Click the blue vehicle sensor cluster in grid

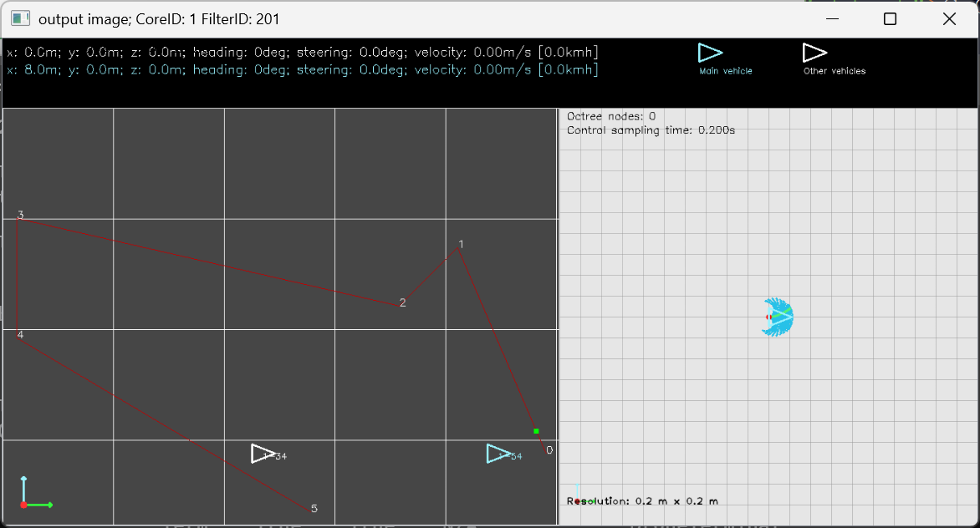click(x=778, y=317)
